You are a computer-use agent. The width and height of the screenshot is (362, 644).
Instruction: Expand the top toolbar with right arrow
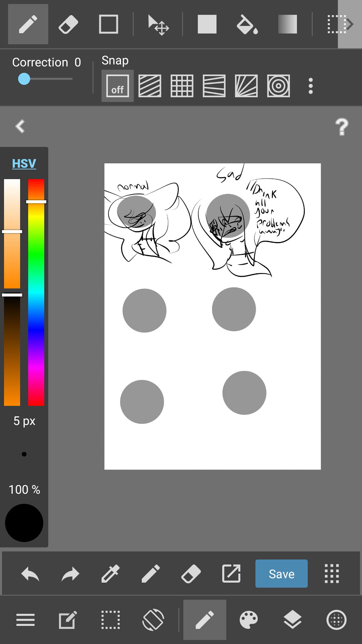click(350, 24)
